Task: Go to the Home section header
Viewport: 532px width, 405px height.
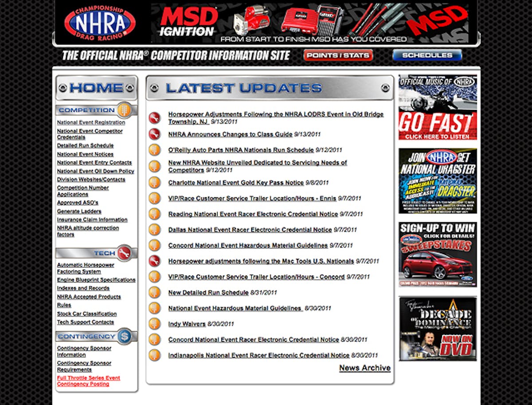Action: point(97,88)
